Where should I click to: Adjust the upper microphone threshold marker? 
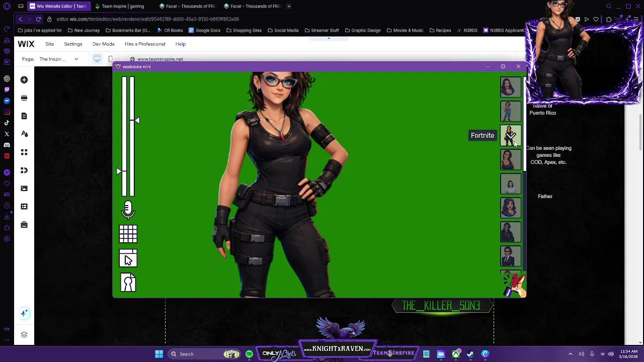[137, 120]
